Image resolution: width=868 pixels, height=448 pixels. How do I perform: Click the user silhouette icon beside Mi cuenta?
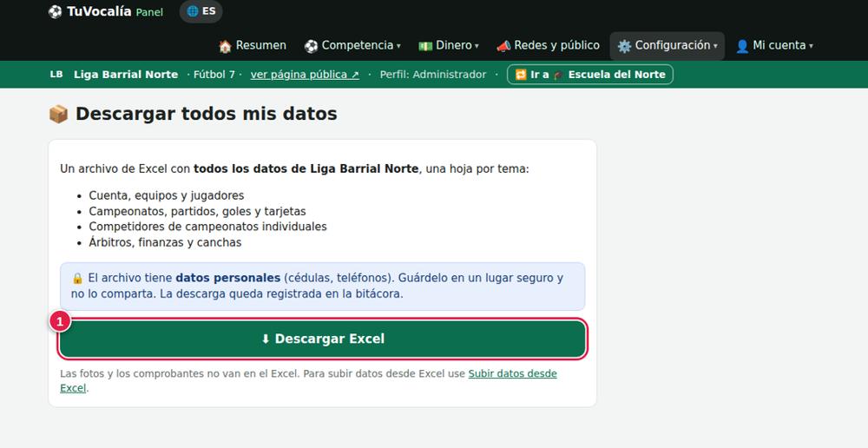coord(742,46)
